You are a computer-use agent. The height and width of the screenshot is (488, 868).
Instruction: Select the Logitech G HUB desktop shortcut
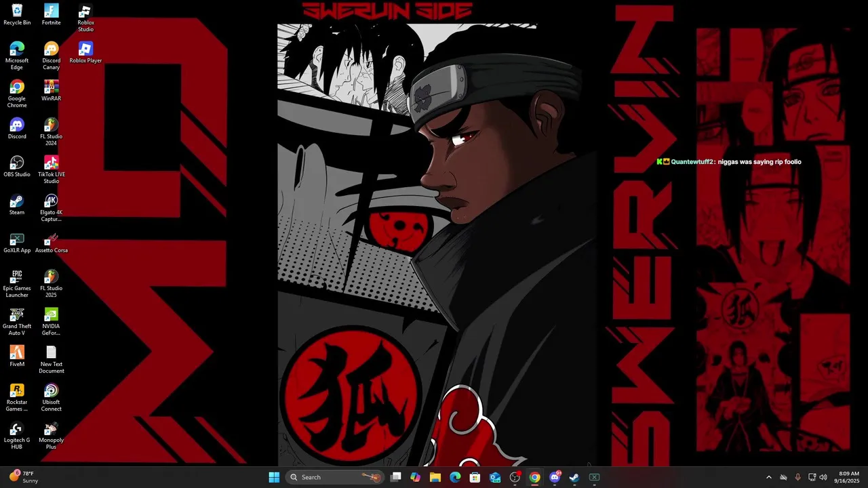[x=17, y=436]
